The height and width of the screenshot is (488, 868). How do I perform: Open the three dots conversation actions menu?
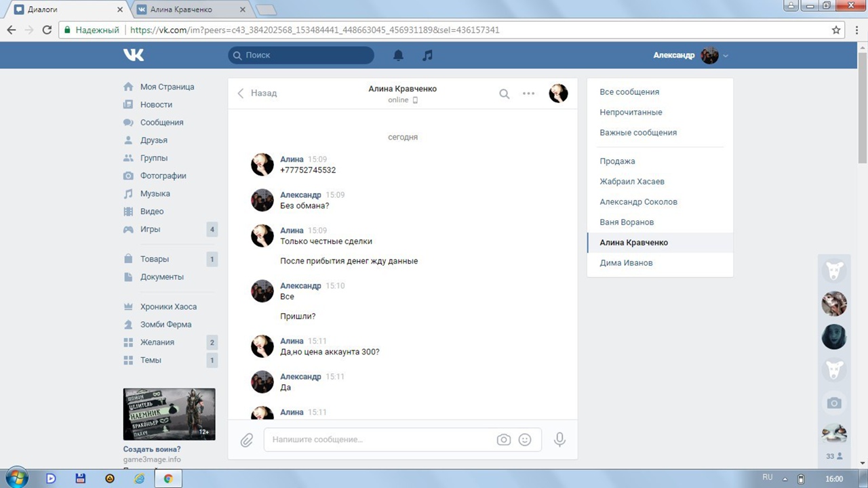(528, 94)
